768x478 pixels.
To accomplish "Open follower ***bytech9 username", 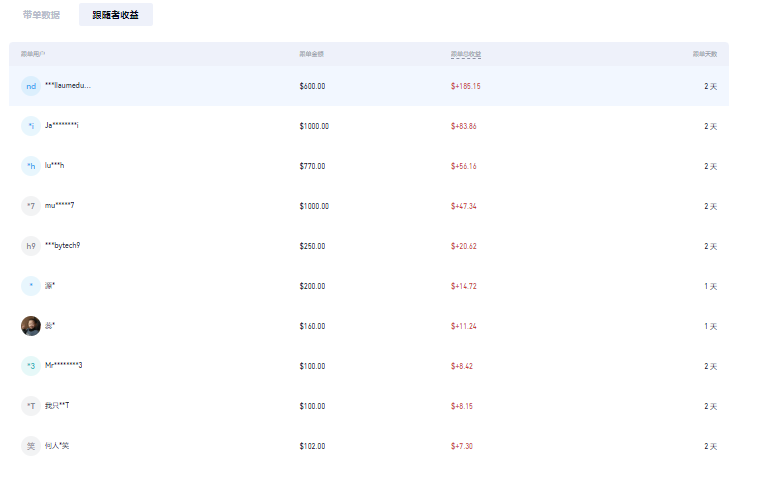I will point(63,246).
